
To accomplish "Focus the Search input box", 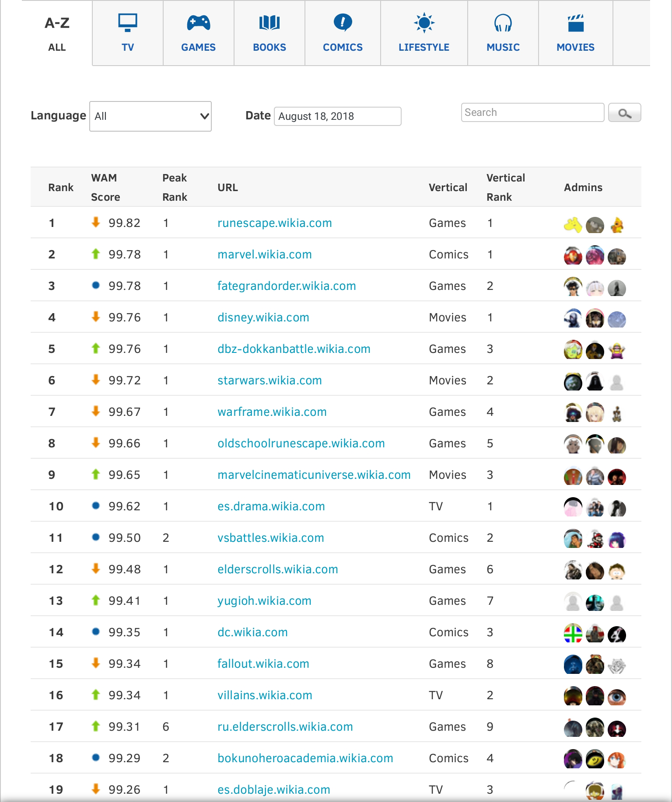I will point(532,112).
